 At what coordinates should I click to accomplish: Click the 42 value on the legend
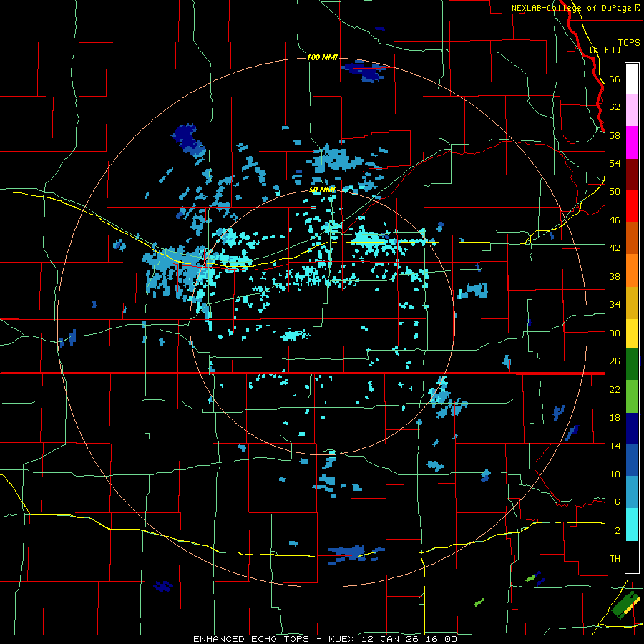tap(615, 248)
